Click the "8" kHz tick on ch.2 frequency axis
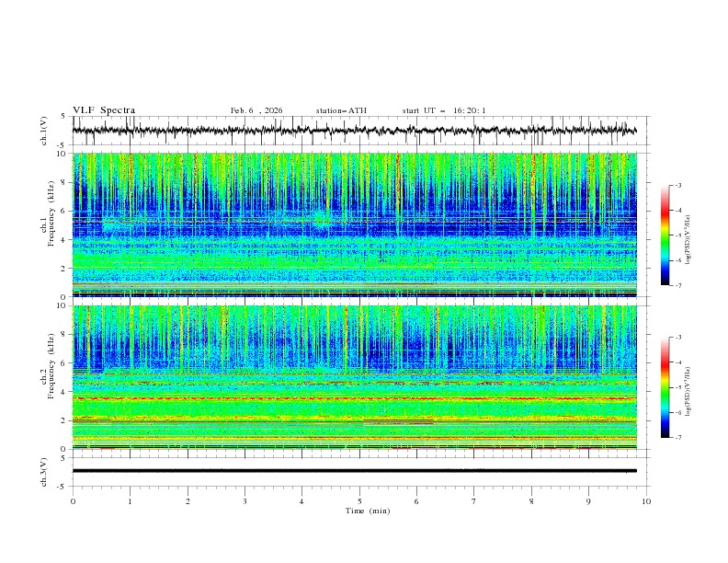This screenshot has width=728, height=563. 65,335
